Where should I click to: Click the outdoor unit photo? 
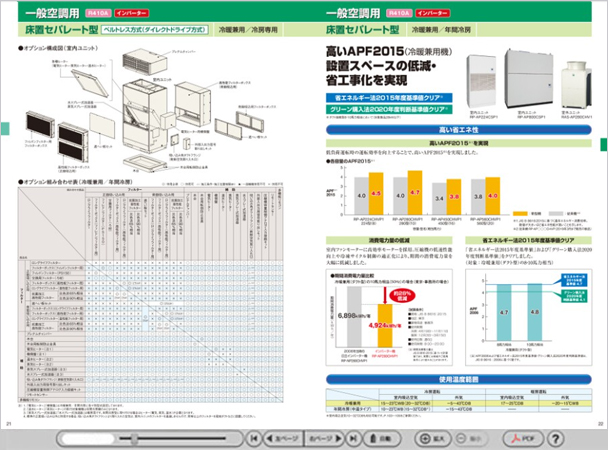(x=577, y=84)
